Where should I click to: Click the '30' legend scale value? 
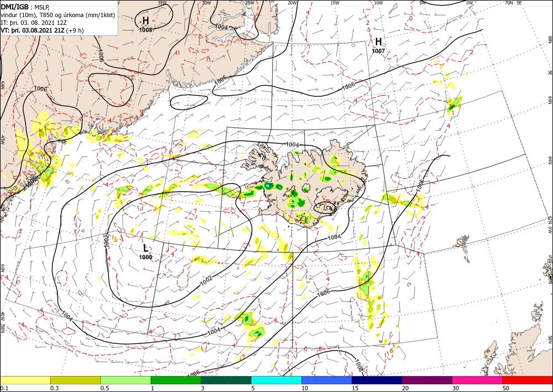point(456,388)
